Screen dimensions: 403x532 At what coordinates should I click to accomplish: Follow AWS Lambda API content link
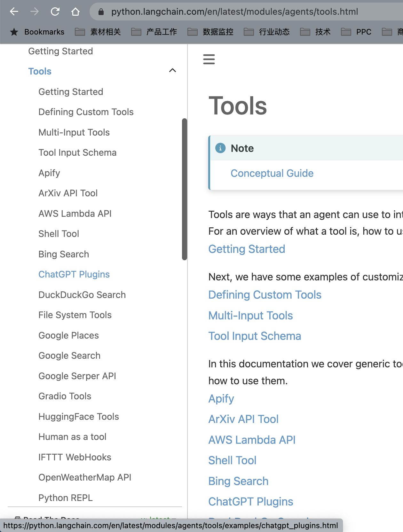coord(252,440)
